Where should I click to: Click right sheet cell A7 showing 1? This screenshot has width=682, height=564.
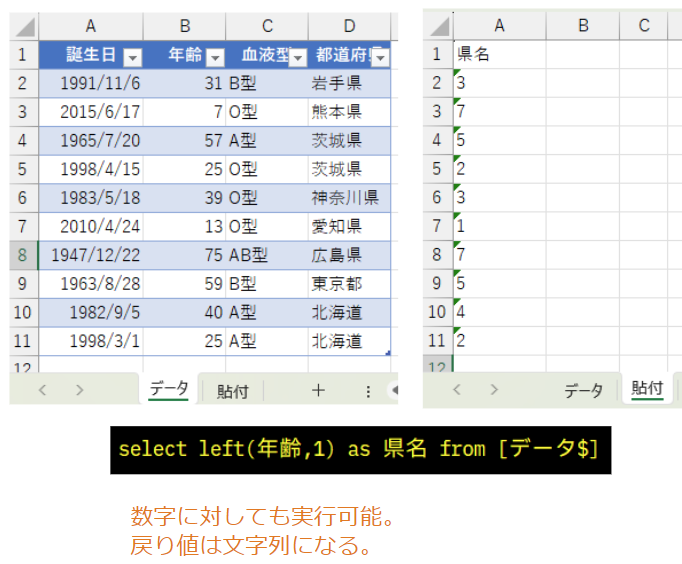[x=499, y=226]
